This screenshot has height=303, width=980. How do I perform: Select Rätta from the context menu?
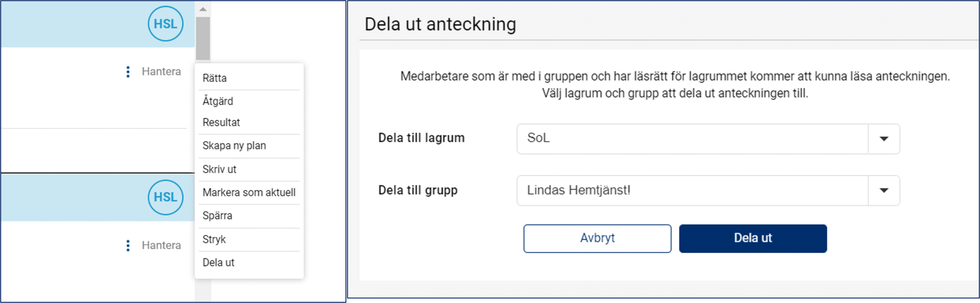click(215, 78)
